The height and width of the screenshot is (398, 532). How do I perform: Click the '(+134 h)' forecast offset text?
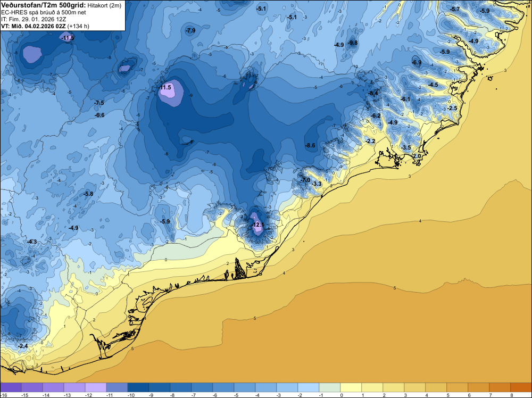tap(78, 26)
